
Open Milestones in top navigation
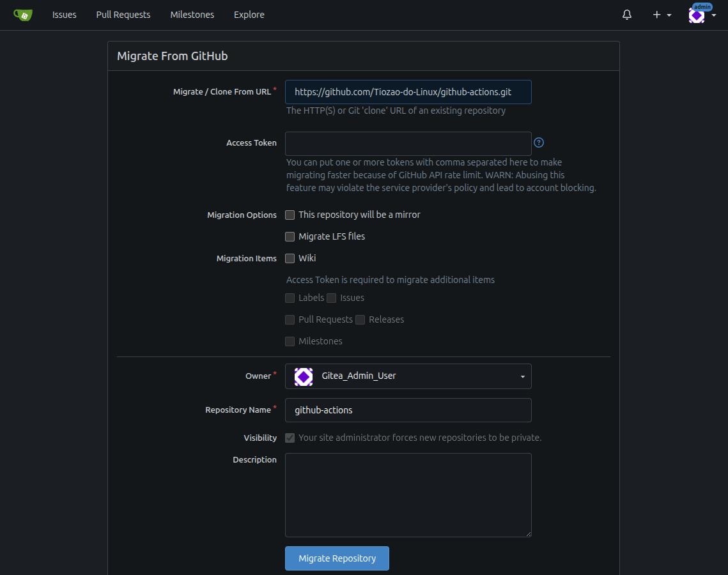coord(192,15)
